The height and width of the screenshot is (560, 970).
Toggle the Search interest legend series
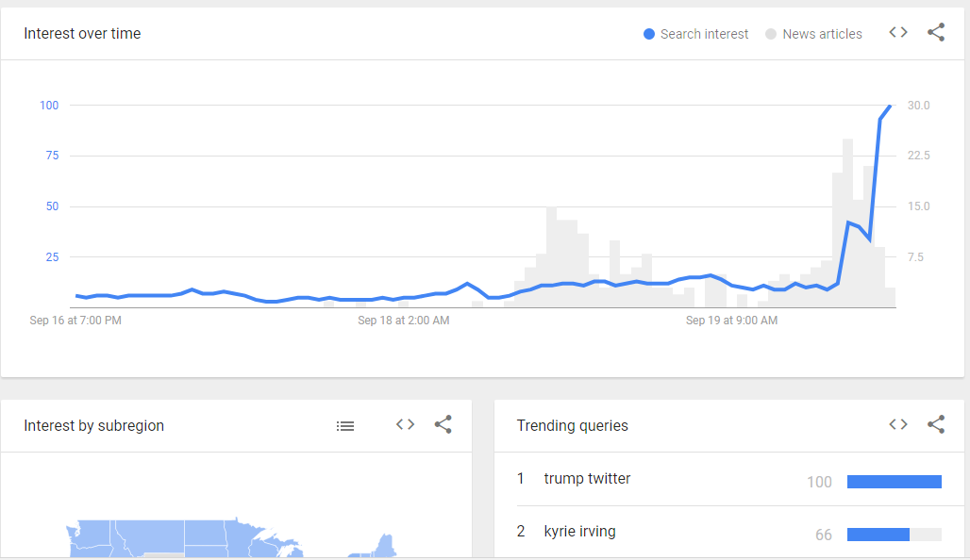(x=695, y=34)
